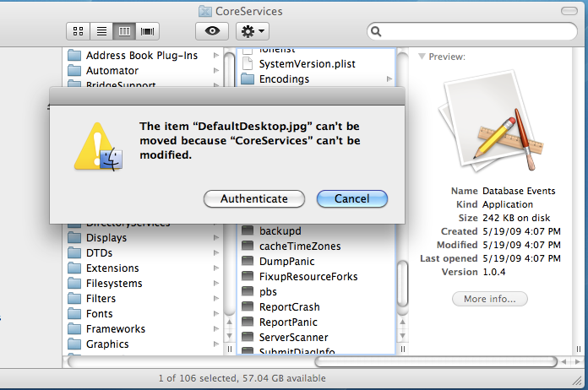Click horizontal scrollbar right arrow
Screen dimensions: 588x390
(578, 361)
